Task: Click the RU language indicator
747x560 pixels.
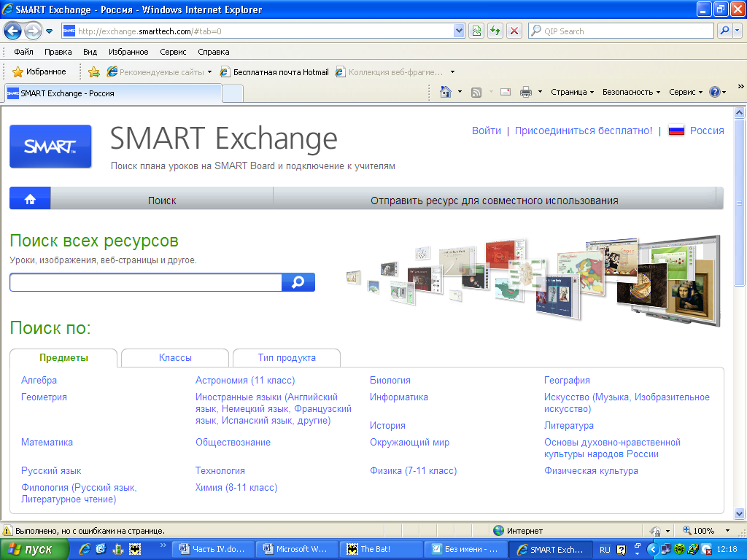Action: pos(605,550)
